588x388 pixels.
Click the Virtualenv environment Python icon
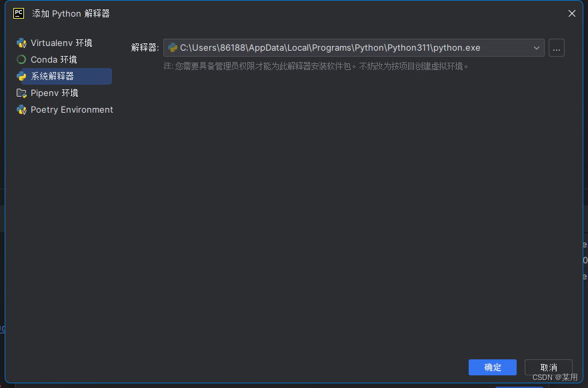click(x=21, y=43)
